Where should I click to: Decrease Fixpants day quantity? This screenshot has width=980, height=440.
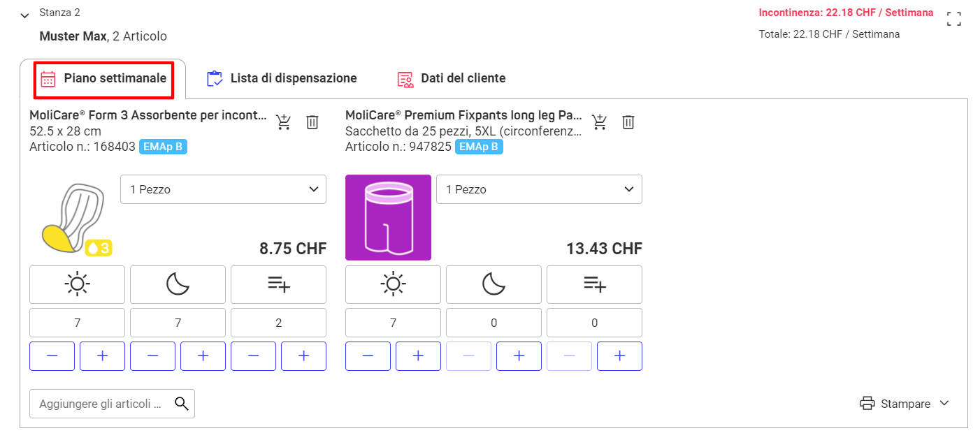point(368,356)
